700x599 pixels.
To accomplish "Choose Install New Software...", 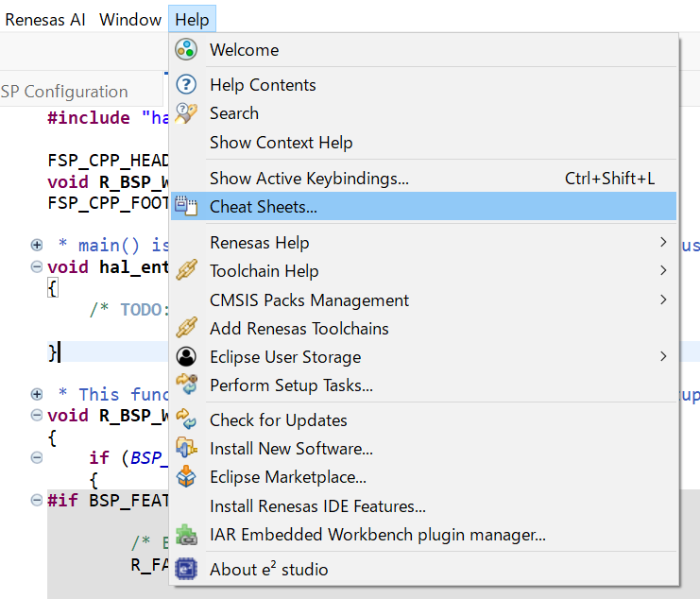I will click(423, 449).
